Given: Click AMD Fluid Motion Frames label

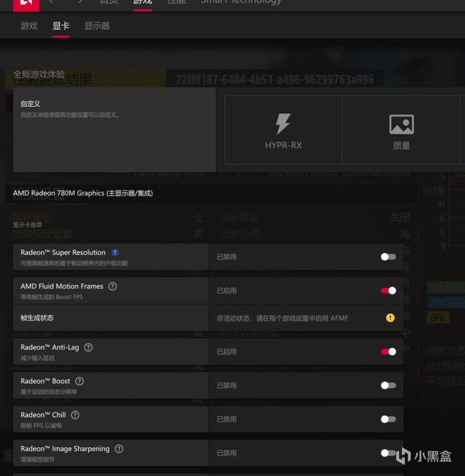Looking at the screenshot, I should [62, 286].
